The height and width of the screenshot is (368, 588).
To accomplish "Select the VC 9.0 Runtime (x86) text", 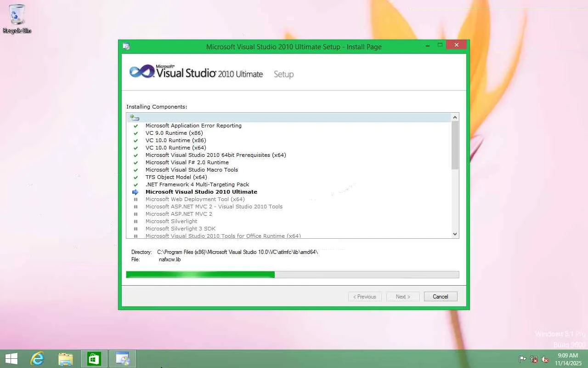I will click(174, 133).
